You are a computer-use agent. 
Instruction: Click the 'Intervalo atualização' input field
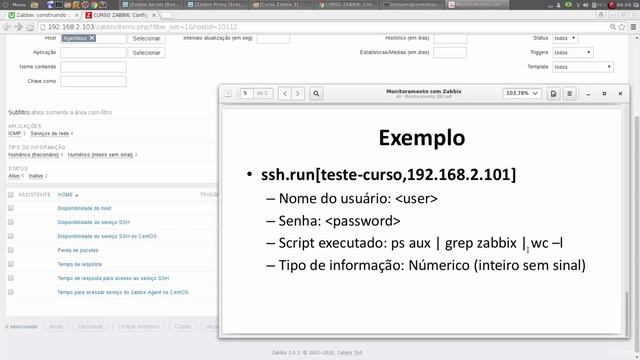(x=273, y=38)
